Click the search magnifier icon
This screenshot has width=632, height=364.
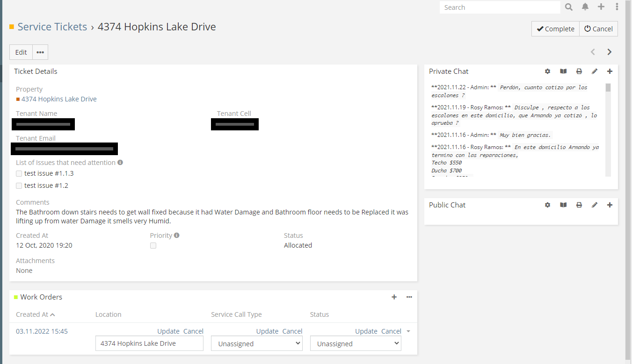pos(568,7)
